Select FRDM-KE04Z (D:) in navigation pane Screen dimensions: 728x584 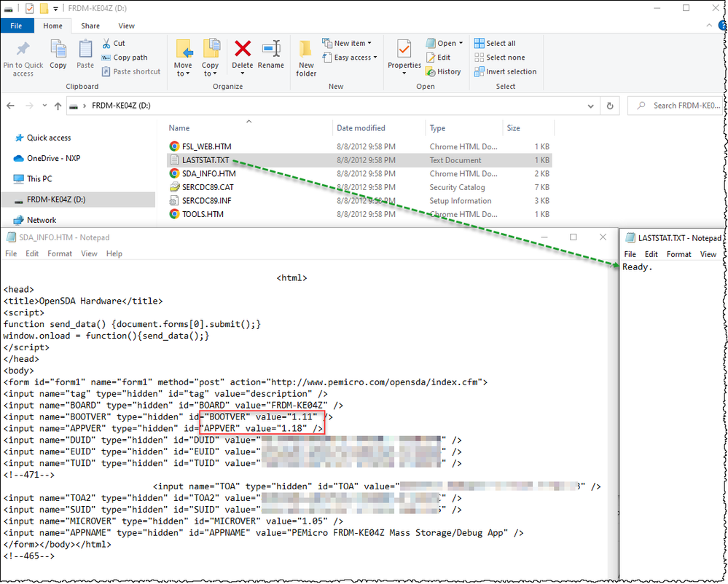(x=78, y=200)
